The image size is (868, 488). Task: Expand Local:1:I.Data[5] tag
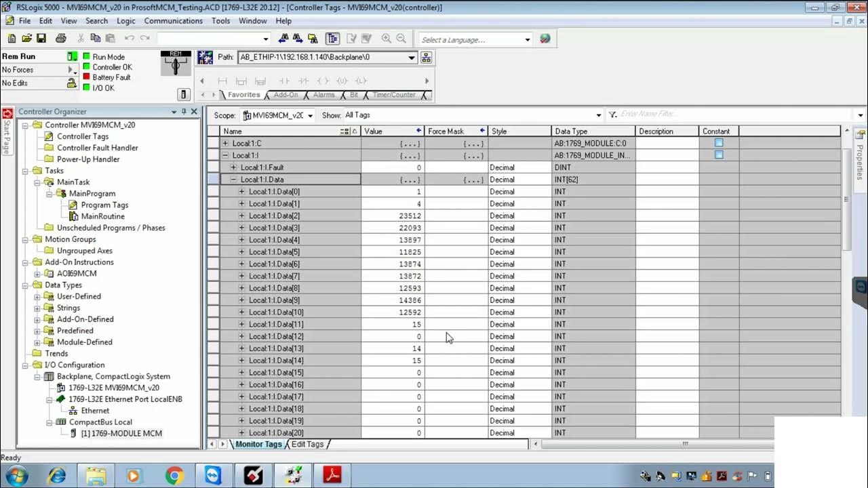241,252
